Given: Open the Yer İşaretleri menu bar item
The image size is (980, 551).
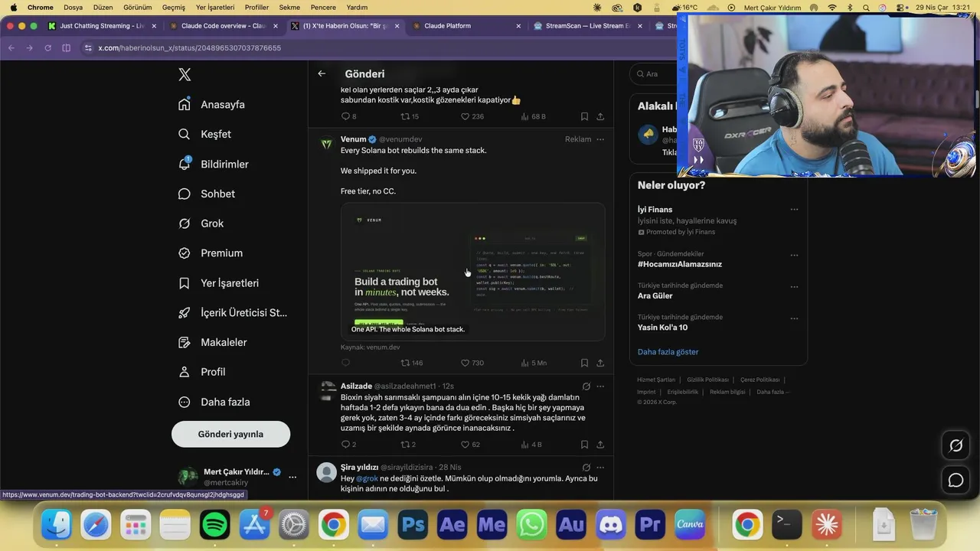Looking at the screenshot, I should coord(215,7).
